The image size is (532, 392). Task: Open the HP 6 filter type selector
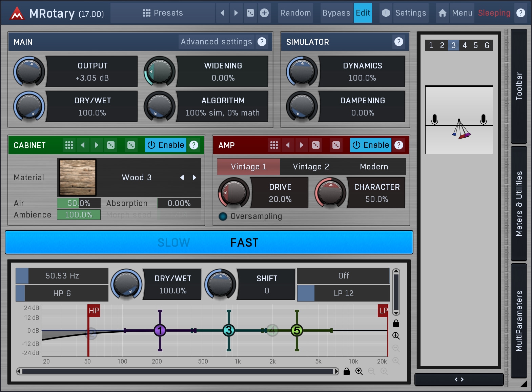(62, 293)
